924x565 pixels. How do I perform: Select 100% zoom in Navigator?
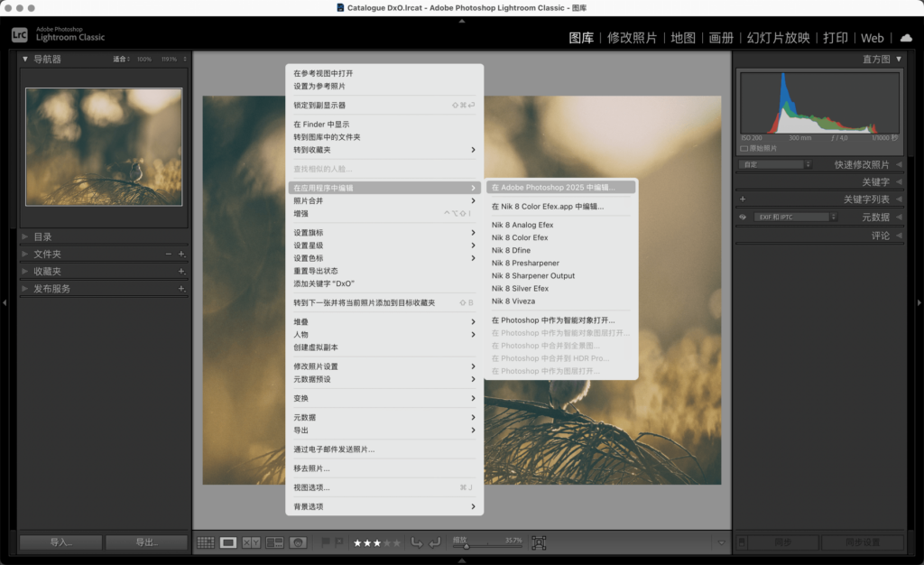click(x=144, y=59)
